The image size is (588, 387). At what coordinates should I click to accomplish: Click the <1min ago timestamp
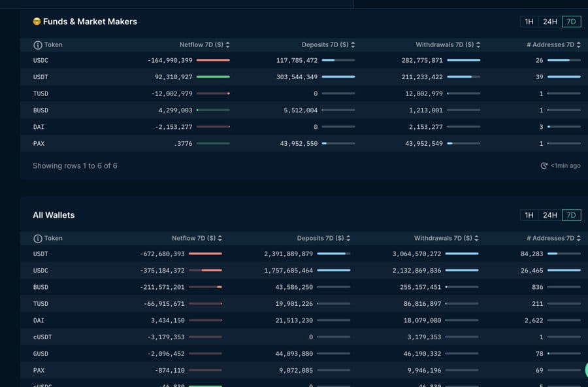(566, 165)
